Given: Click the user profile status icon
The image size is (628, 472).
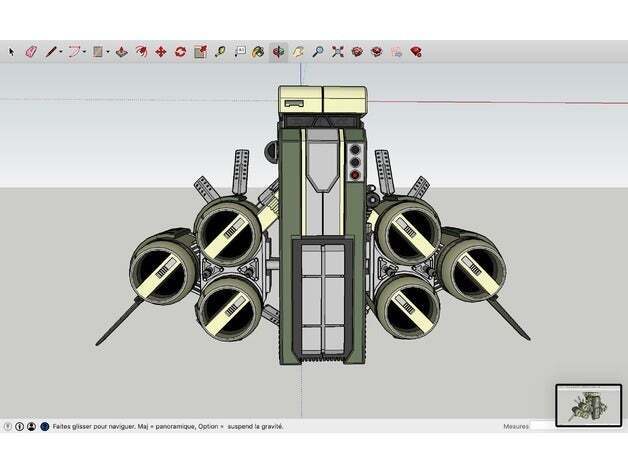Looking at the screenshot, I should click(x=32, y=427).
